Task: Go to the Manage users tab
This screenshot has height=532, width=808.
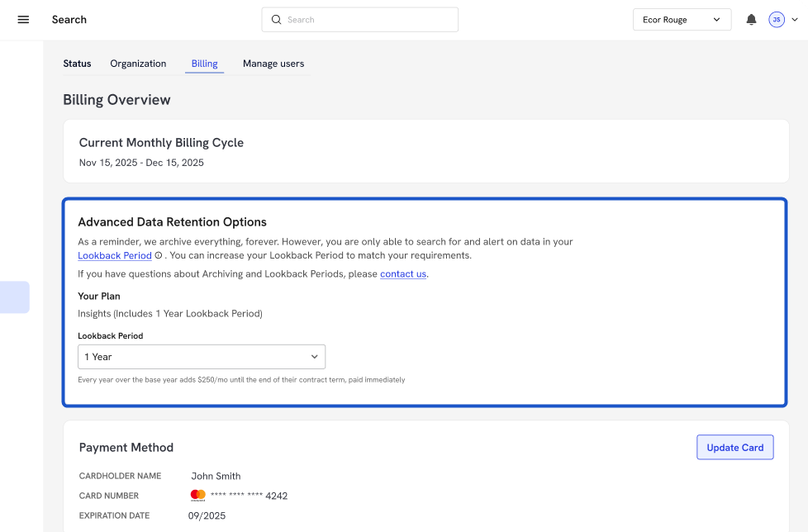Action: [x=273, y=64]
